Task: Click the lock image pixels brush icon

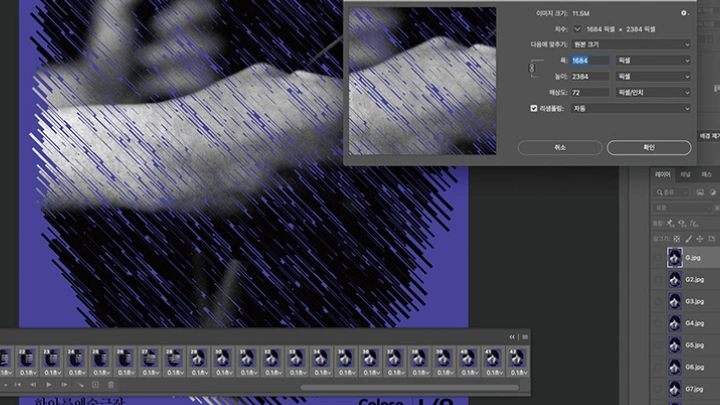Action: click(688, 239)
